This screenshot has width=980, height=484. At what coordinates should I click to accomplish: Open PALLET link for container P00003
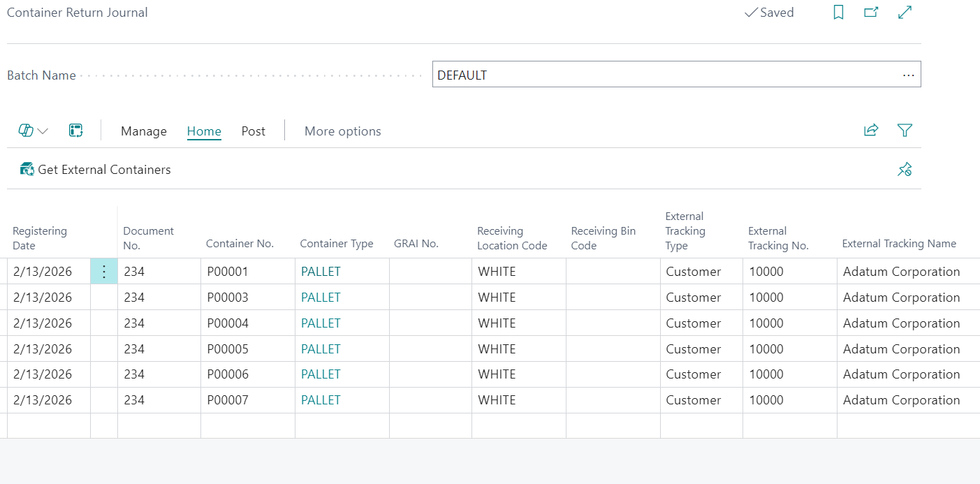click(x=321, y=298)
